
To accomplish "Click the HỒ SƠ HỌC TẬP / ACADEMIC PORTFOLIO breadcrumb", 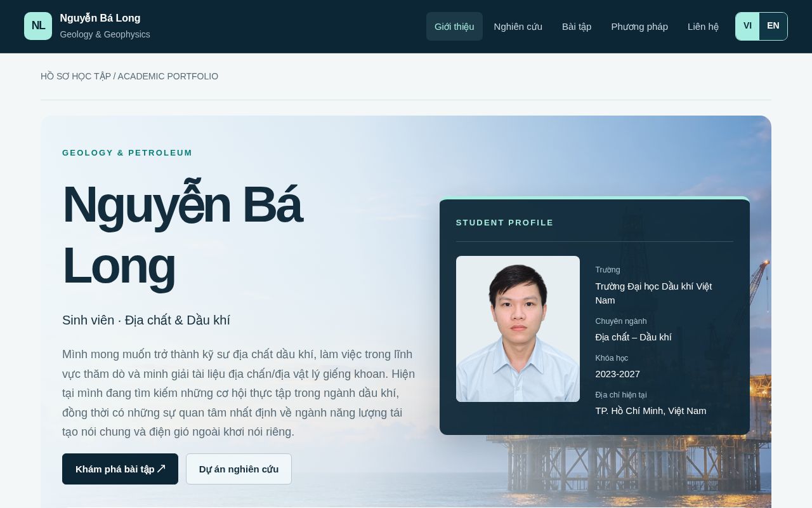I will [x=129, y=76].
